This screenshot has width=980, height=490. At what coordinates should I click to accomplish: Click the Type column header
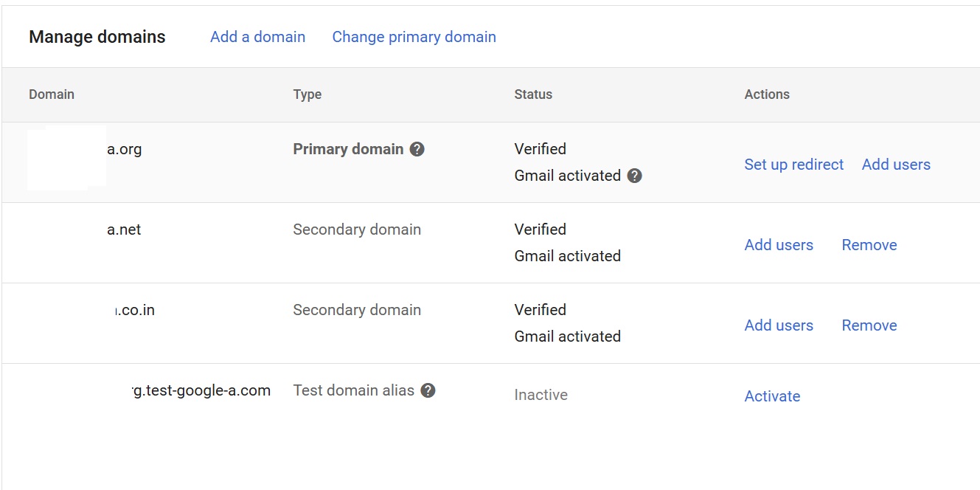307,94
